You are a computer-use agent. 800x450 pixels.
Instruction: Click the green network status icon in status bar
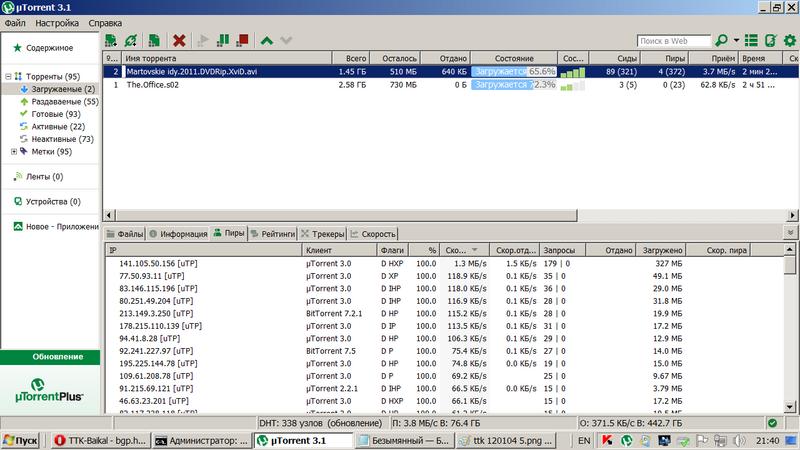click(x=772, y=423)
